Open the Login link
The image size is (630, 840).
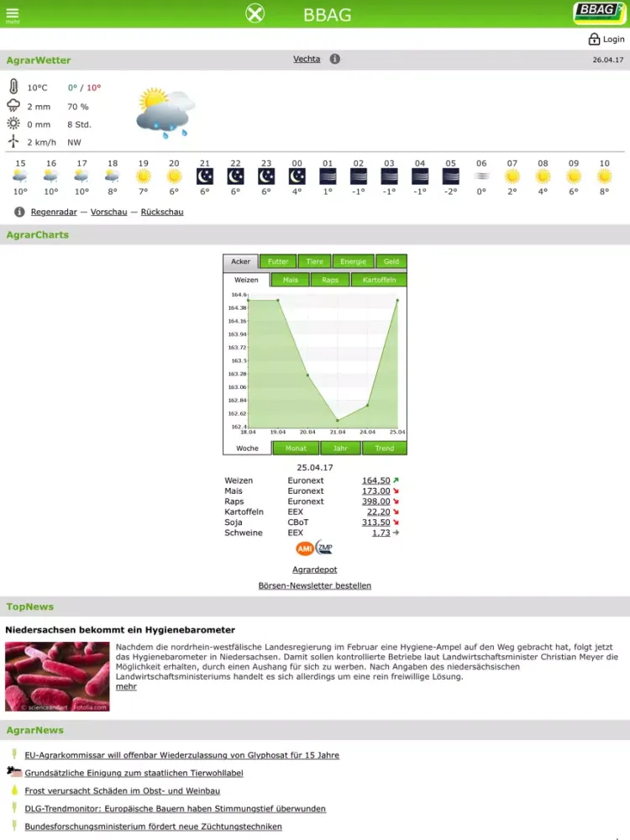(x=613, y=39)
